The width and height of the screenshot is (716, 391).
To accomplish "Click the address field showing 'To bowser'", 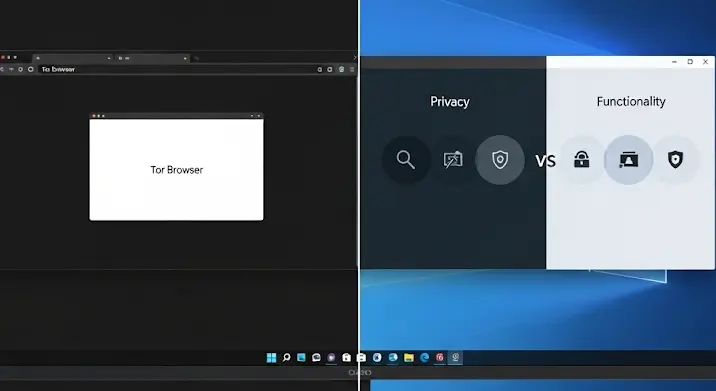I will 177,69.
